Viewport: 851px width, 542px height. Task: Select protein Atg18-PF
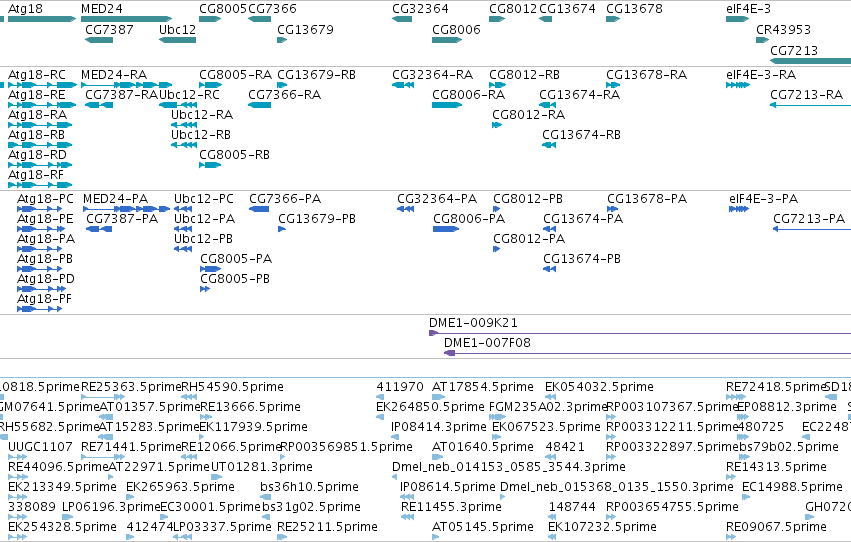coord(40,309)
